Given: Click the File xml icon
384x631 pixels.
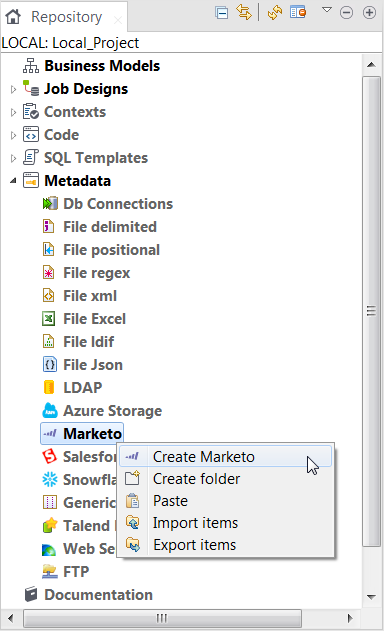Looking at the screenshot, I should tap(49, 296).
